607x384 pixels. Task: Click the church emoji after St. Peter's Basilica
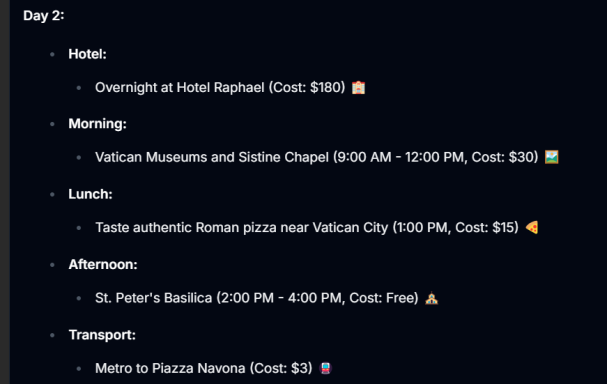click(x=431, y=298)
